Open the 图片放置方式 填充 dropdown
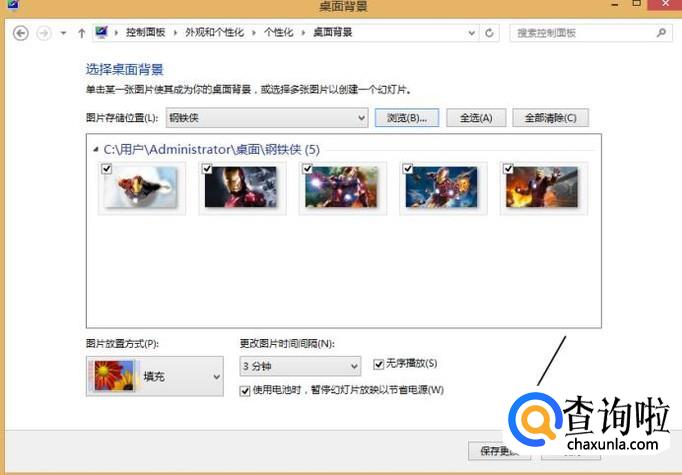Viewport: 682px width, 475px height. 155,376
